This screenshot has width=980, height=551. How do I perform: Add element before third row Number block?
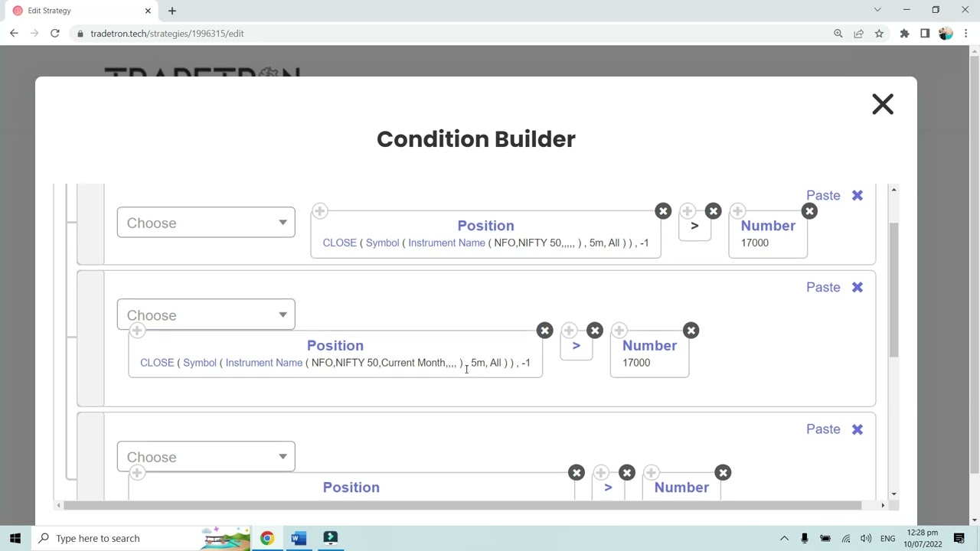pos(651,473)
